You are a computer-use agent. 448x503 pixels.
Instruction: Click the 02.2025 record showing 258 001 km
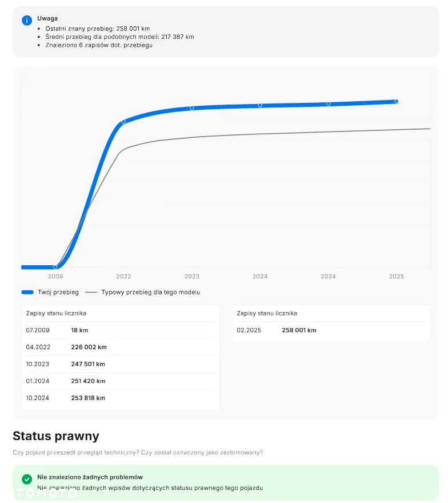[331, 330]
